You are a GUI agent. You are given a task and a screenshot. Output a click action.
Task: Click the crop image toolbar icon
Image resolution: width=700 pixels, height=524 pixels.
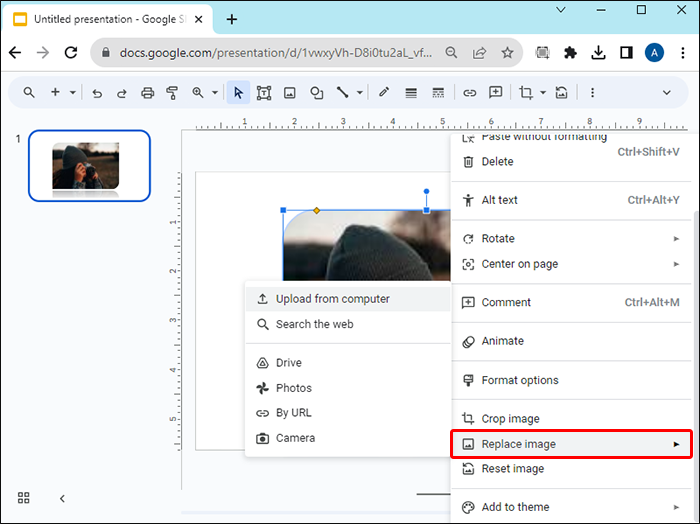tap(526, 92)
